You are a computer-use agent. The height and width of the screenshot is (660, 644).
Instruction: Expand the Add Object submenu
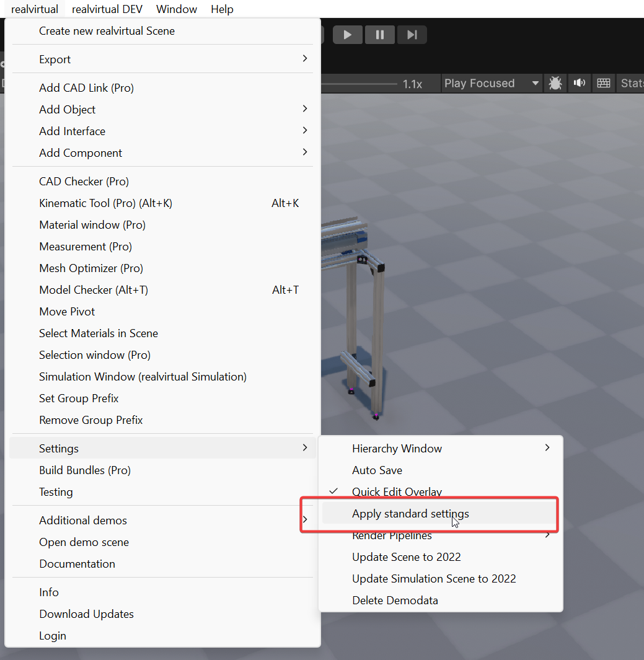[162, 110]
